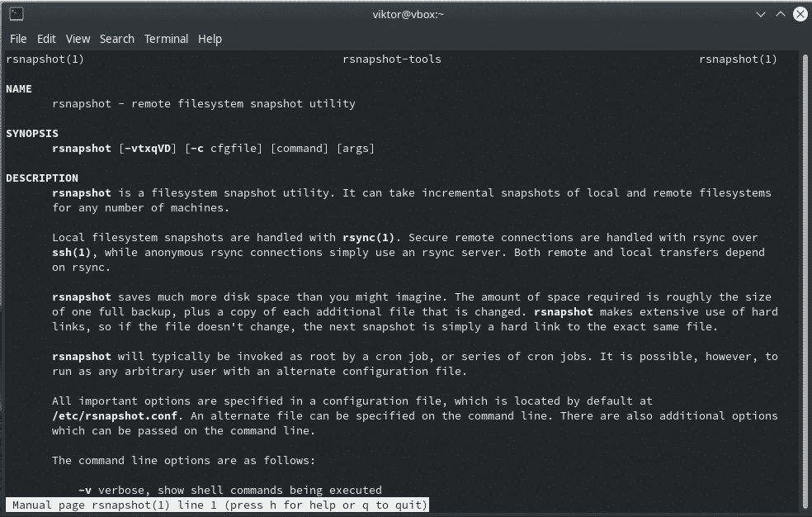
Task: Maximize the window with the up chevron
Action: pyautogui.click(x=781, y=14)
